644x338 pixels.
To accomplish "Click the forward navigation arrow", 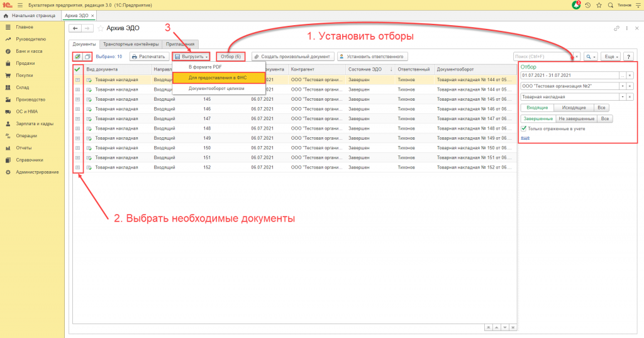I will click(87, 28).
